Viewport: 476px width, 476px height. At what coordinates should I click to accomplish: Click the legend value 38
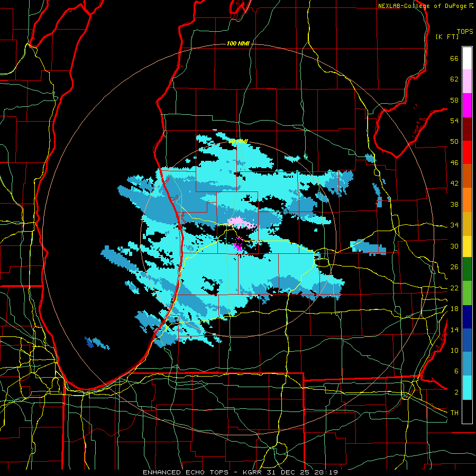coord(454,204)
